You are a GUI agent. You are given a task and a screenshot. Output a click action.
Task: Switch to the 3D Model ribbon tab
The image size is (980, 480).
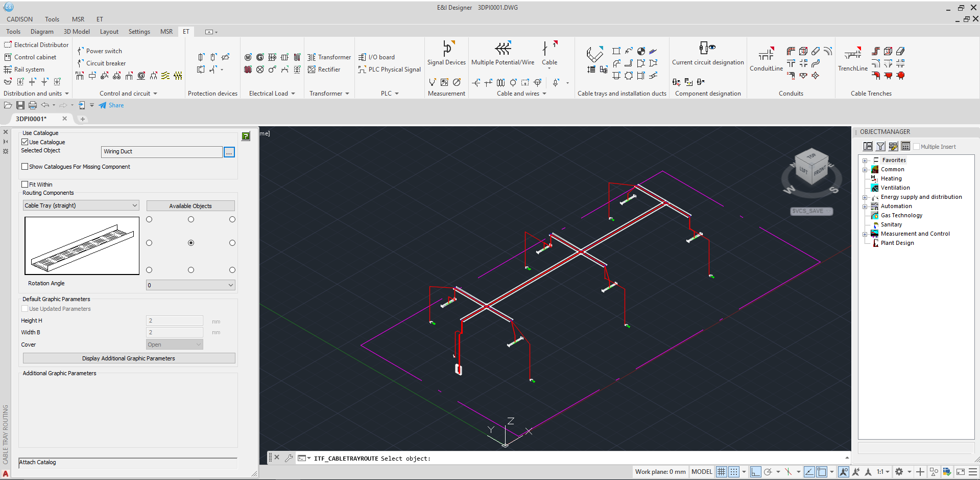tap(77, 32)
